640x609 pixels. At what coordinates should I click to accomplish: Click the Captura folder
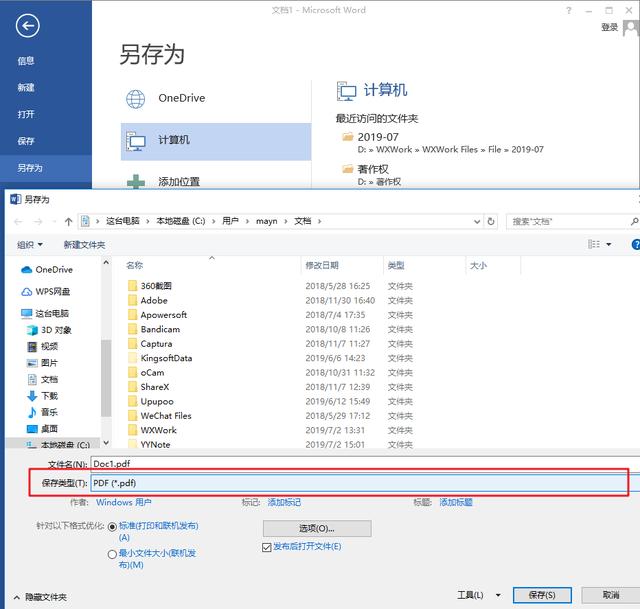pos(150,344)
